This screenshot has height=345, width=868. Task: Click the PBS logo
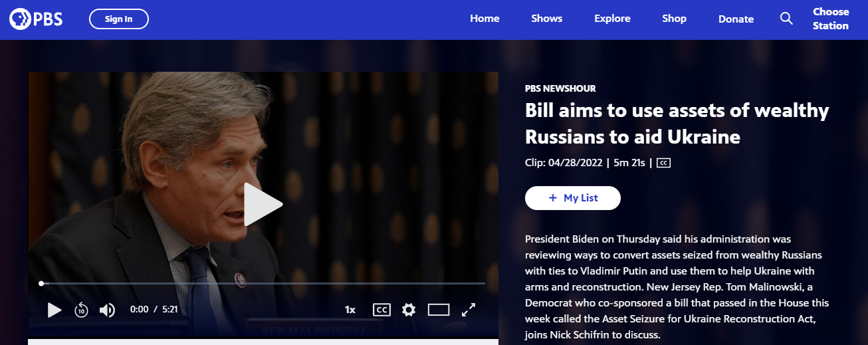pyautogui.click(x=36, y=19)
